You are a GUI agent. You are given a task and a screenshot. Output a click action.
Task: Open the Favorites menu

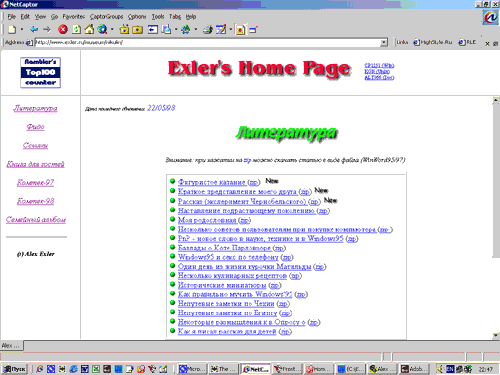[74, 16]
